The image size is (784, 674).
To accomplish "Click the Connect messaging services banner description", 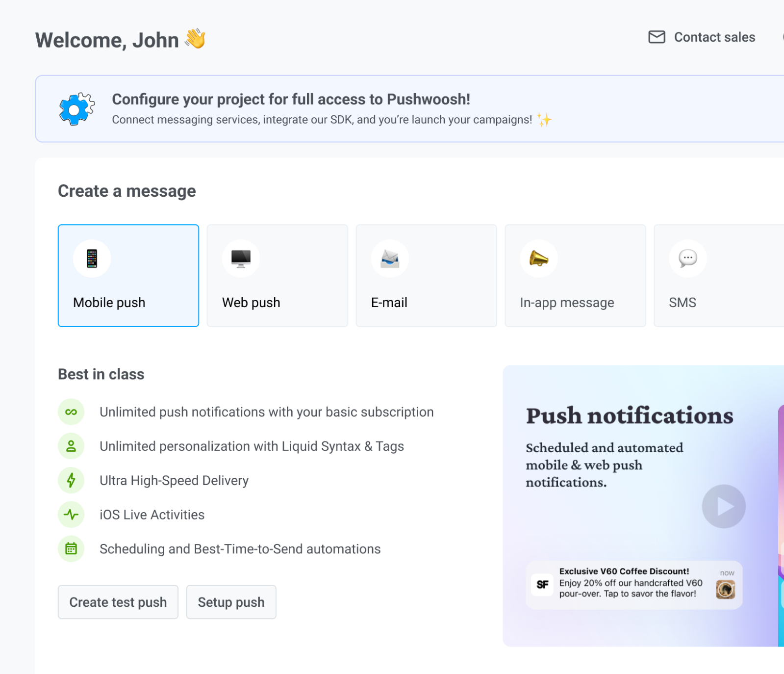I will [322, 120].
